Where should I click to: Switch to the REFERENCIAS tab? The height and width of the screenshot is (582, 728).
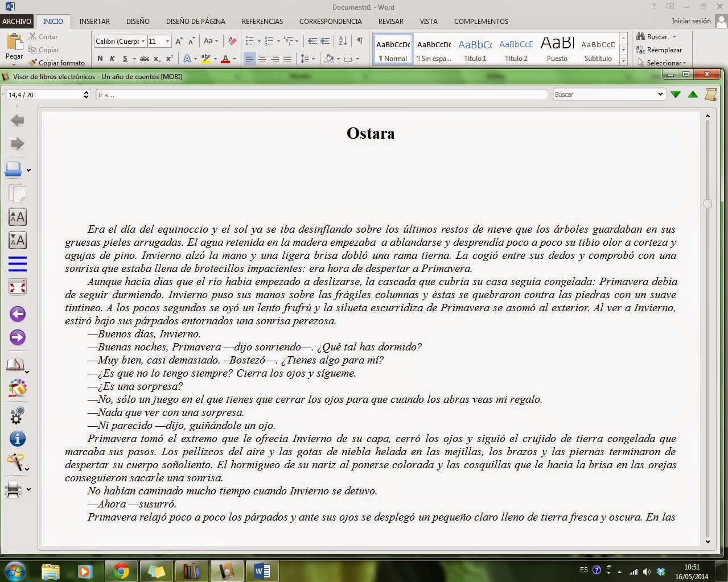coord(262,21)
